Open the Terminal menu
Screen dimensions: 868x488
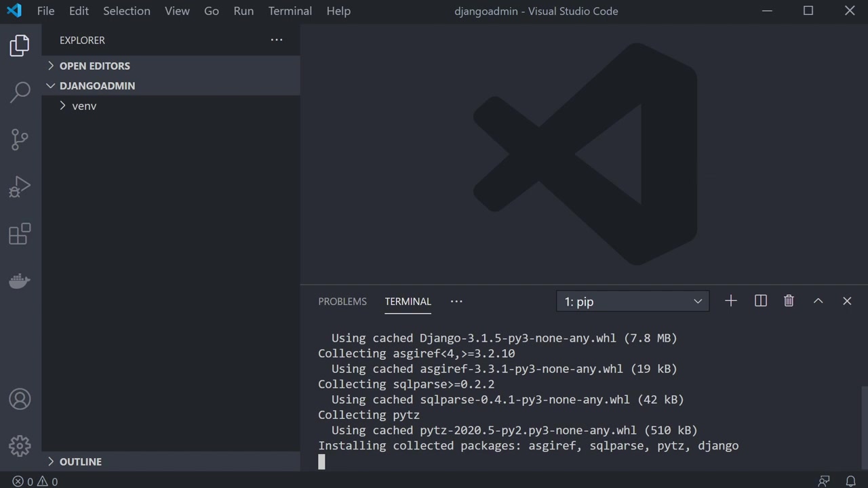click(x=290, y=11)
